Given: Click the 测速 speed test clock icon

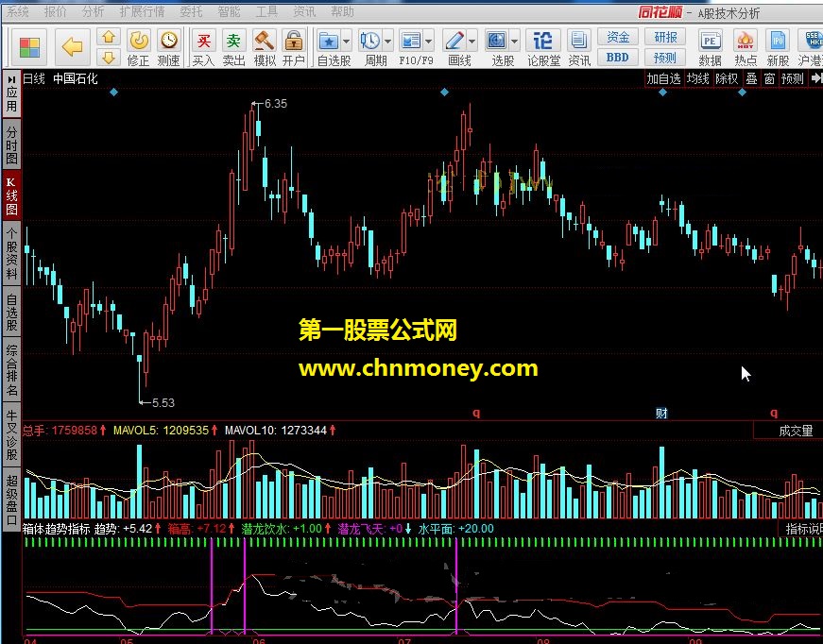Looking at the screenshot, I should coord(169,41).
